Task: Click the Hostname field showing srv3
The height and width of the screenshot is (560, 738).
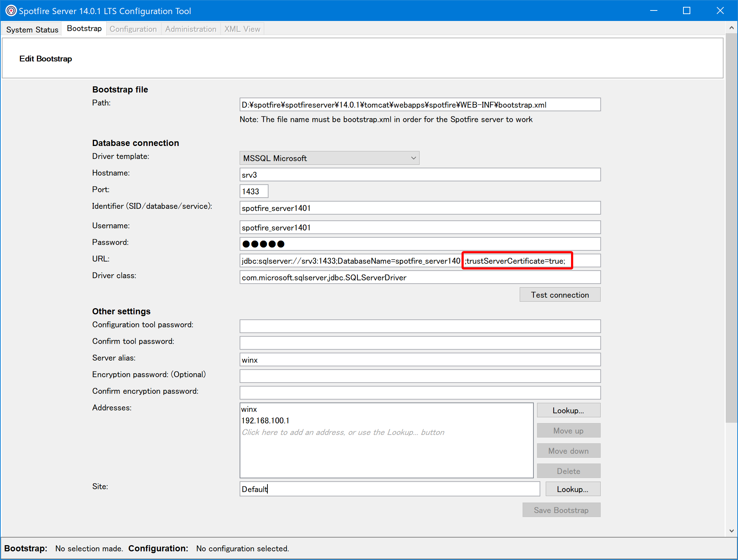Action: [419, 175]
